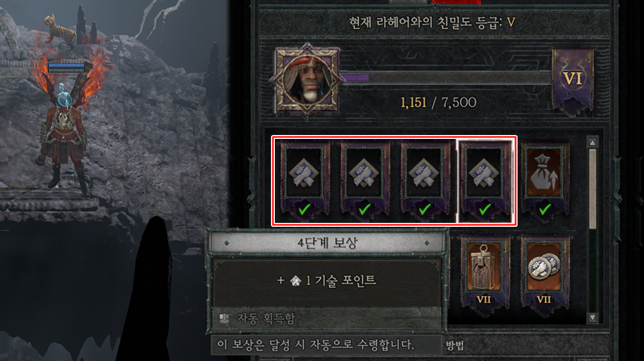This screenshot has width=644, height=361.
Task: Select the highlighted fourth skill point reward
Action: pos(485,179)
